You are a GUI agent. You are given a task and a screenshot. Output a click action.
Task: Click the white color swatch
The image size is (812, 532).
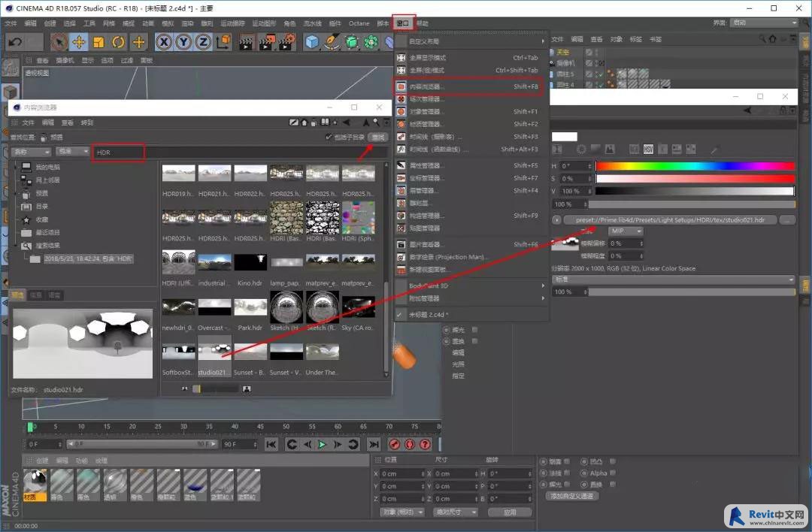point(564,137)
